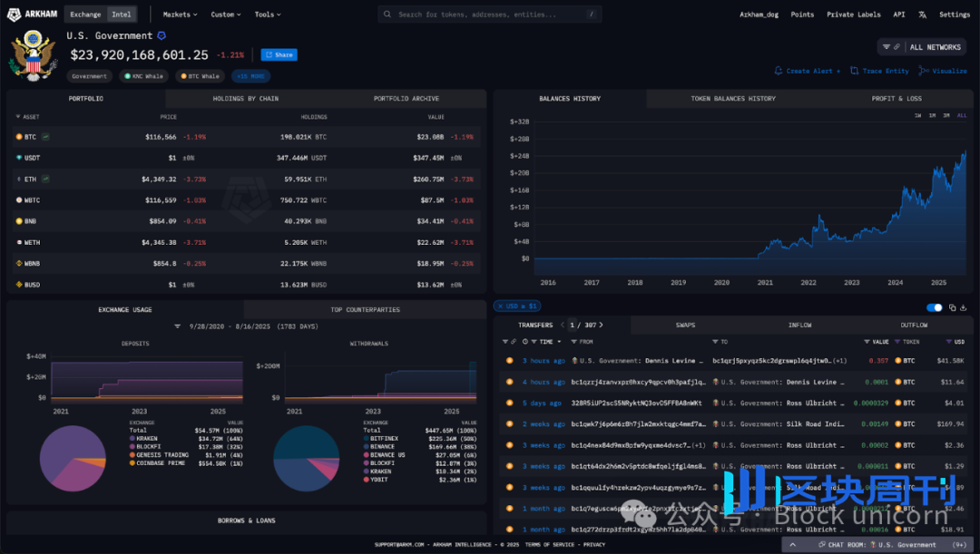
Task: Click the blue Share button
Action: (279, 55)
